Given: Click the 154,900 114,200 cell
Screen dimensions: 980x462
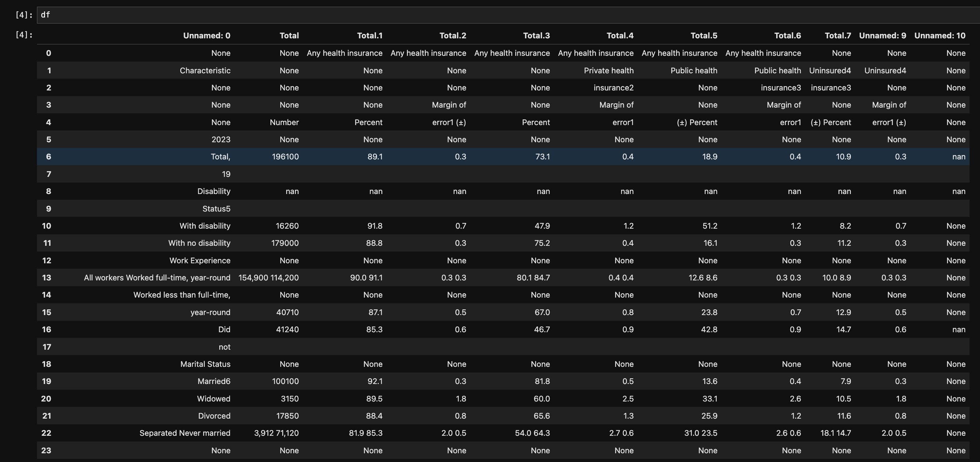Looking at the screenshot, I should point(269,278).
